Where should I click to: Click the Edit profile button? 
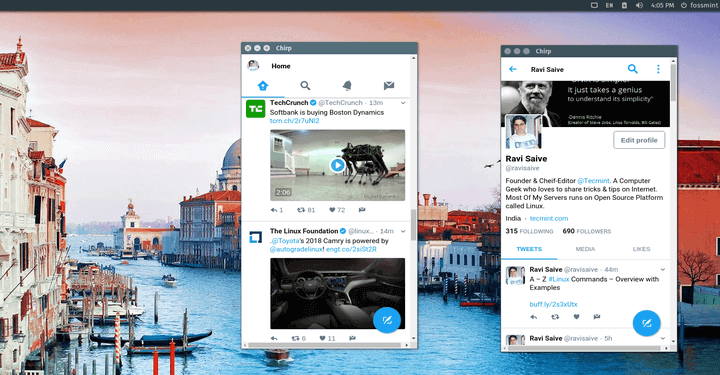click(x=639, y=140)
